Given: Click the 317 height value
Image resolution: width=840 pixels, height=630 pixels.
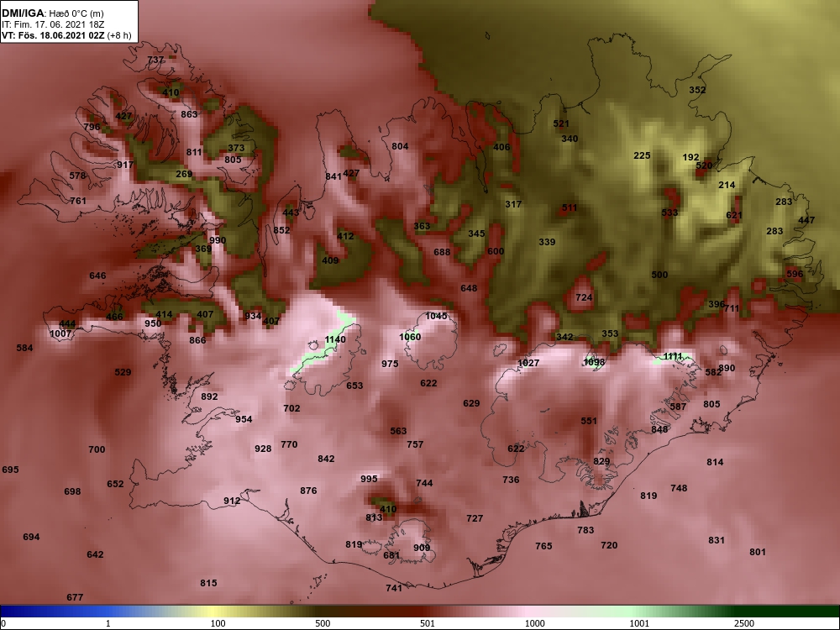Looking at the screenshot, I should coord(513,203).
